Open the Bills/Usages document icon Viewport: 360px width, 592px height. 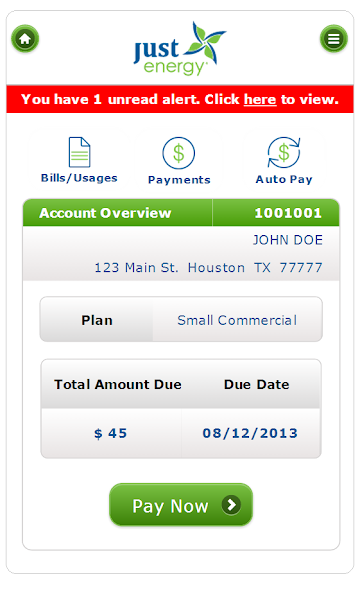coord(79,152)
